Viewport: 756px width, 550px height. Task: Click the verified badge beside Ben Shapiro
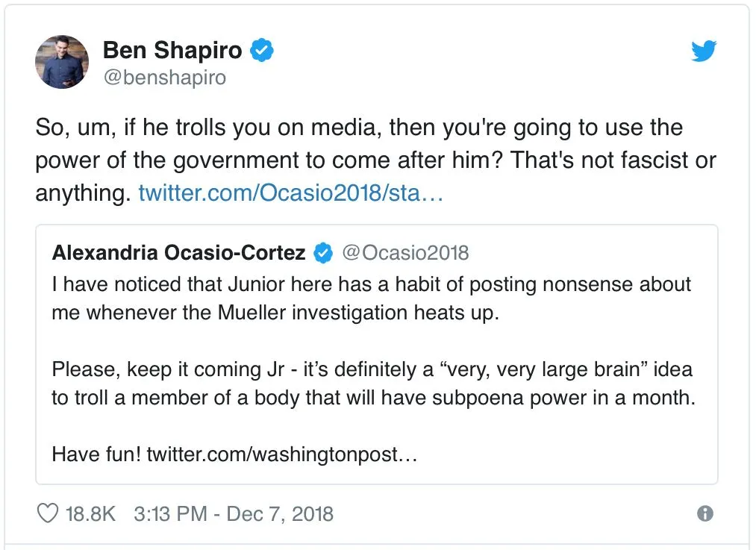click(x=263, y=50)
